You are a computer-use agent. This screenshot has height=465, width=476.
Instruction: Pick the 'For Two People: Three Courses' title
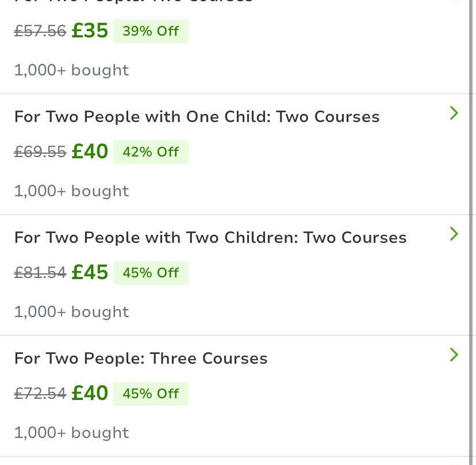coord(141,359)
